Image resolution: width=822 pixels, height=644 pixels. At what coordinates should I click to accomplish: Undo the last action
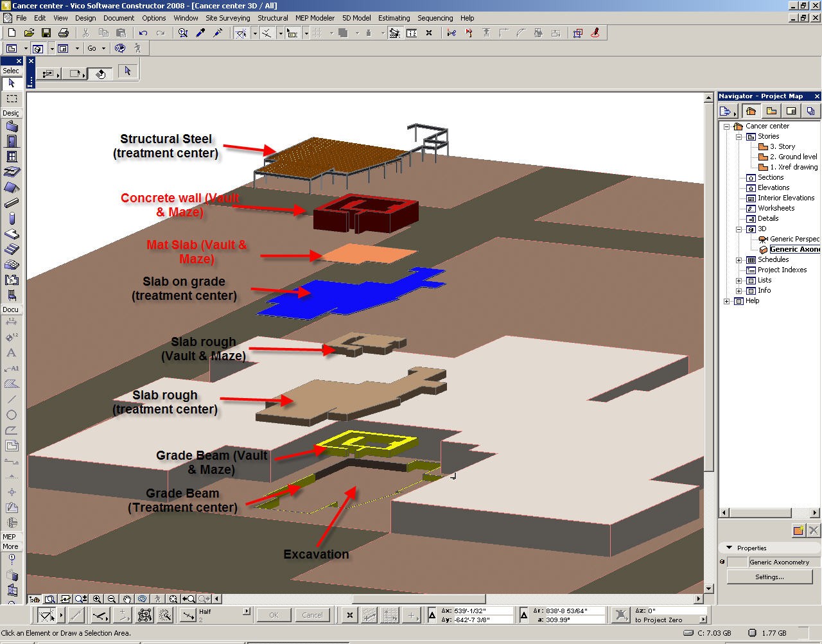click(x=143, y=33)
